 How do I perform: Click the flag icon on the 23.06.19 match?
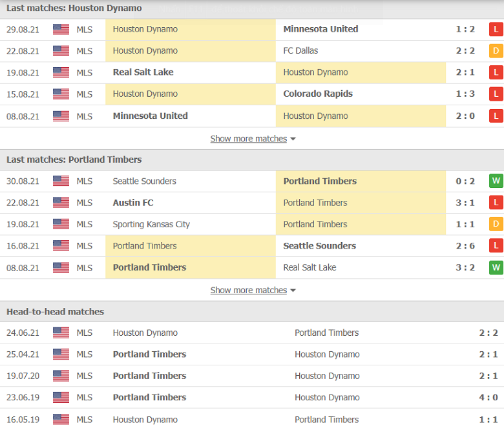[61, 398]
